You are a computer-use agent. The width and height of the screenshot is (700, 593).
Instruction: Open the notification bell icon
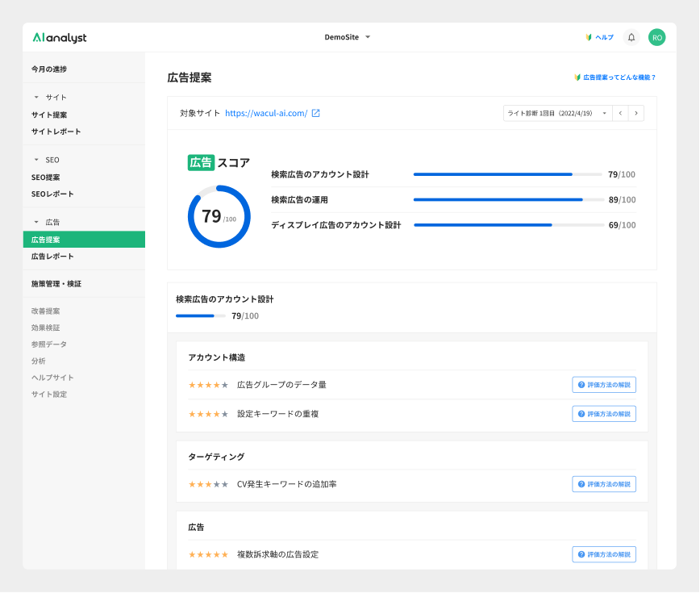coord(632,36)
